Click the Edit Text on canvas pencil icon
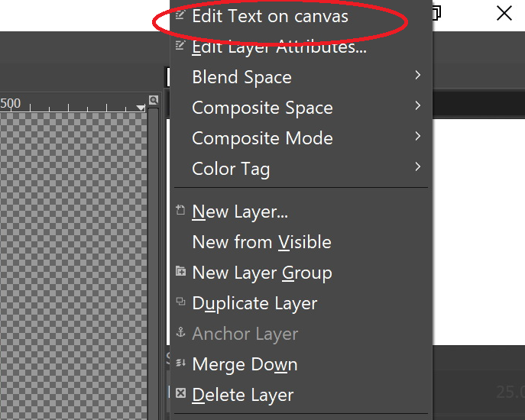The width and height of the screenshot is (525, 420). [x=180, y=15]
